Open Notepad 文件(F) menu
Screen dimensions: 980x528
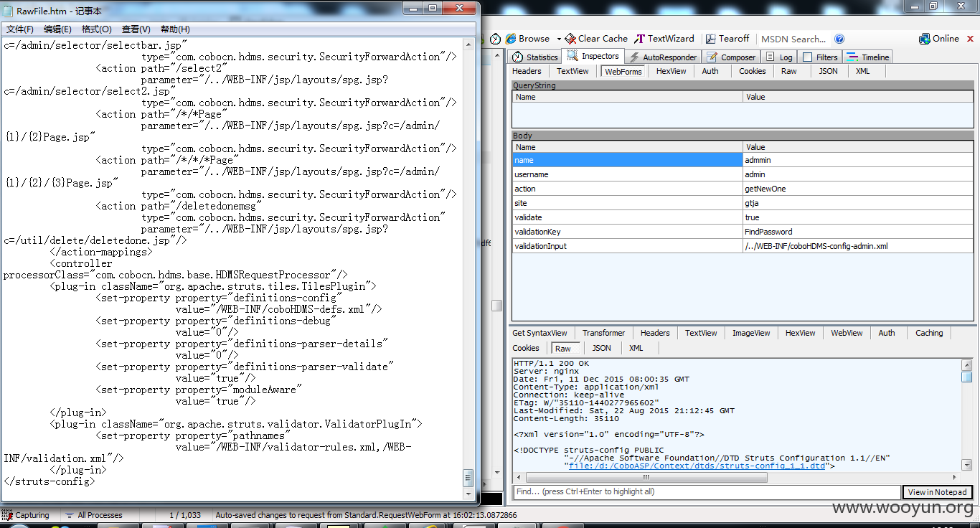20,29
